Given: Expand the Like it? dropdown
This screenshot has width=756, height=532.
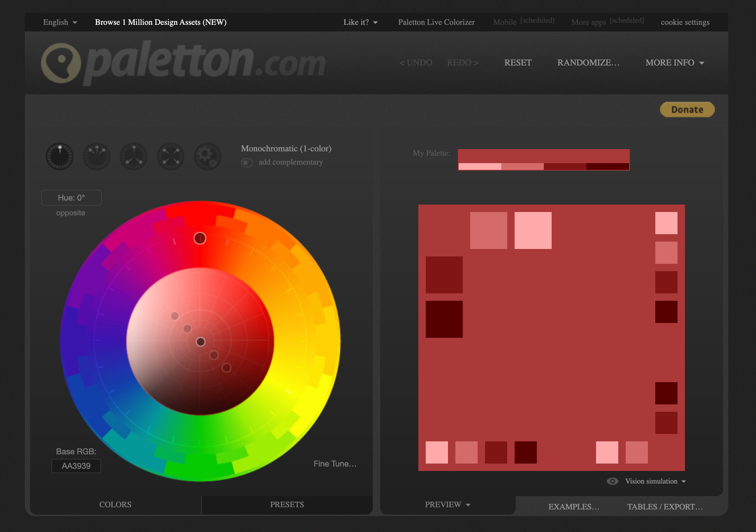Looking at the screenshot, I should coord(360,22).
